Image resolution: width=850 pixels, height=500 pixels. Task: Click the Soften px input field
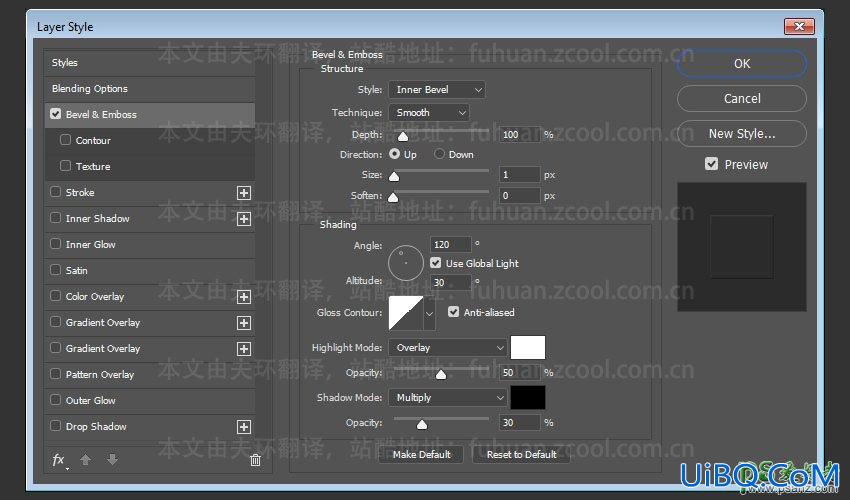point(519,195)
